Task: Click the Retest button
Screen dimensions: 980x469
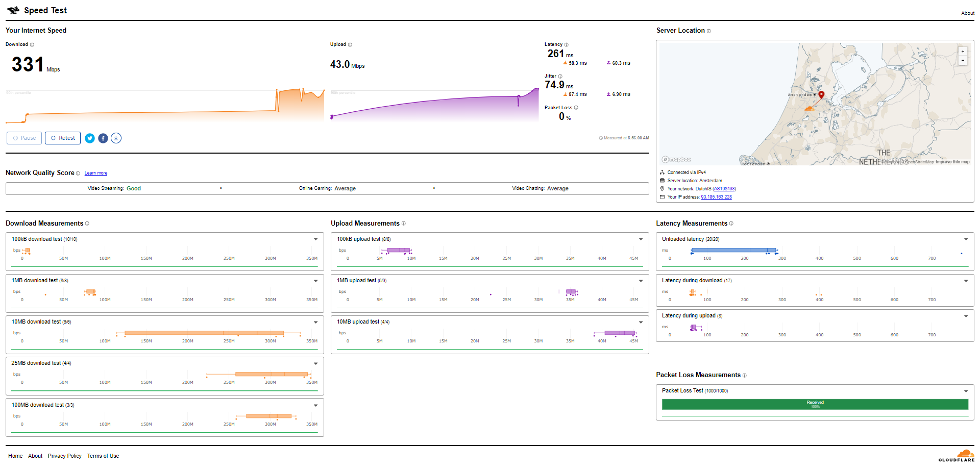Action: coord(63,138)
